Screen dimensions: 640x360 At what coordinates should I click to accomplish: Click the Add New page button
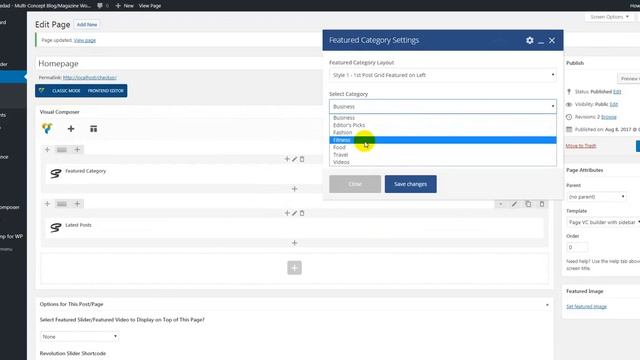87,24
